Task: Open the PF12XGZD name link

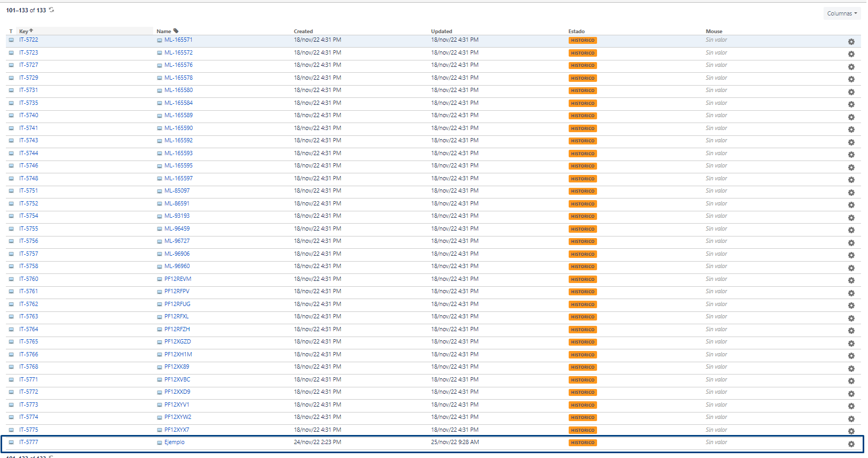Action: point(178,341)
